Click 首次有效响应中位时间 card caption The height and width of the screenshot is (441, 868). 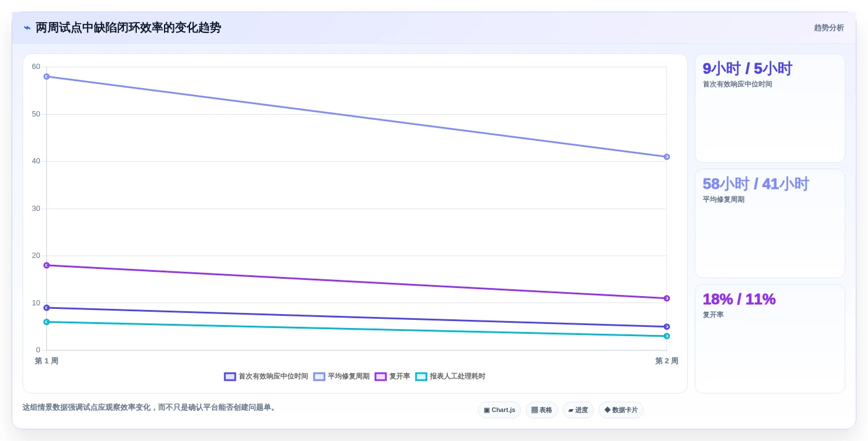click(x=738, y=85)
